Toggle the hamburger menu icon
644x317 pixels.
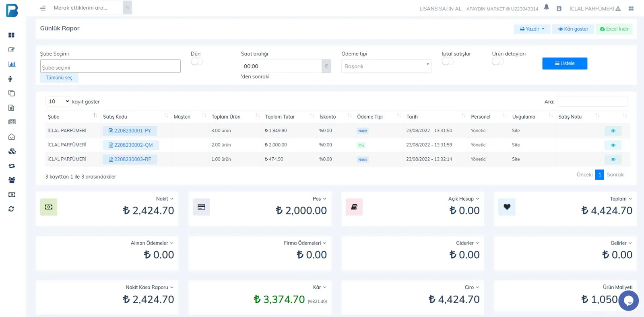[x=43, y=8]
